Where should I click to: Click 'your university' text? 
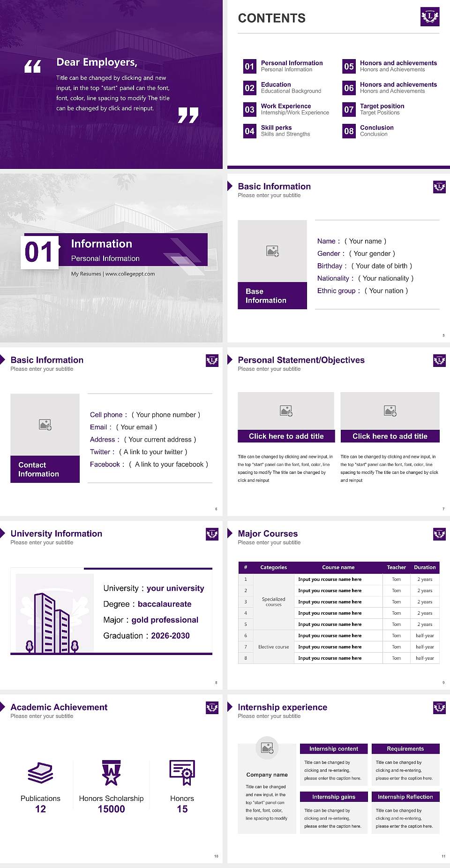[175, 588]
